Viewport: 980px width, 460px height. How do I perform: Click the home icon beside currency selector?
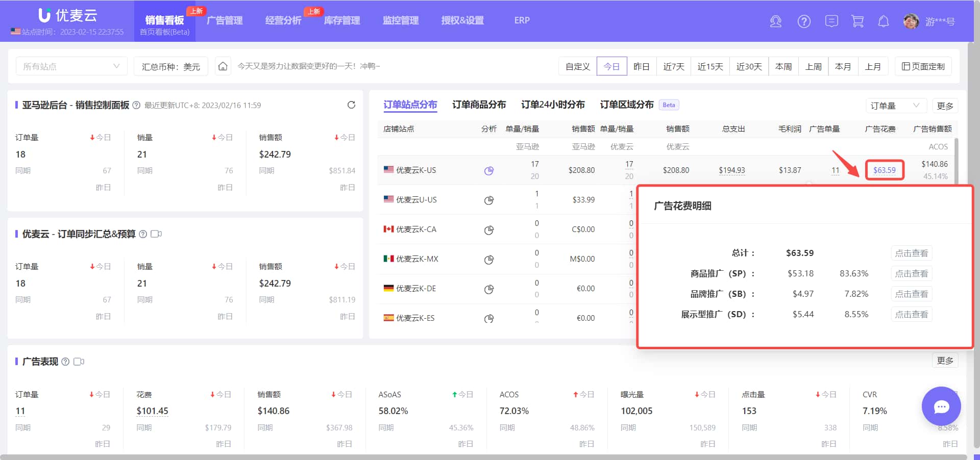(x=223, y=66)
